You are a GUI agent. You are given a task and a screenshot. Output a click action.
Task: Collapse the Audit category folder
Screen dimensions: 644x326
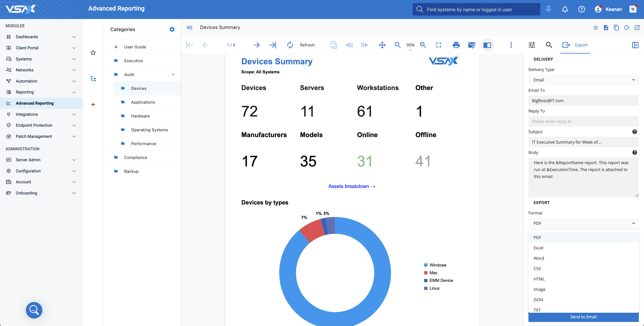[x=173, y=75]
